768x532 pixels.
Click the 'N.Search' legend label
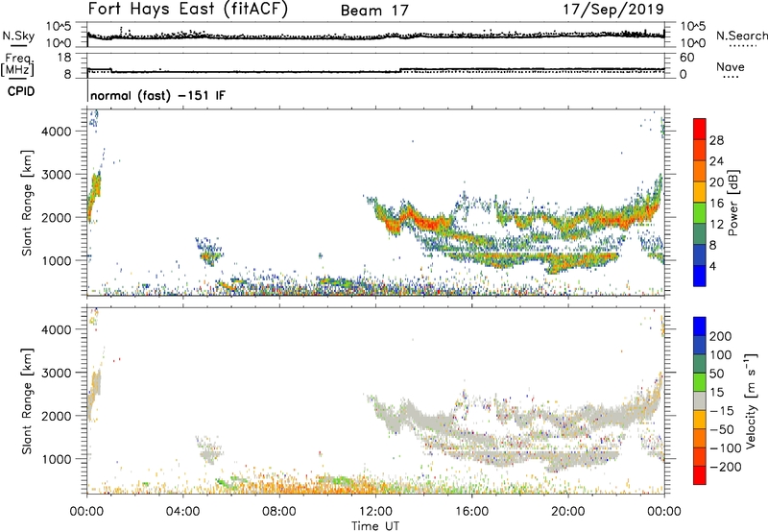pyautogui.click(x=741, y=36)
